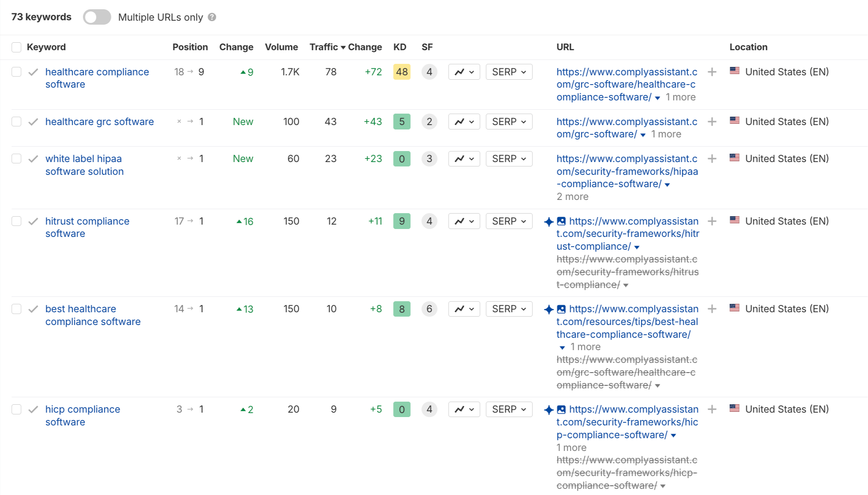Select checkbox for healthcare compliance software row
The height and width of the screenshot is (495, 868).
[16, 72]
